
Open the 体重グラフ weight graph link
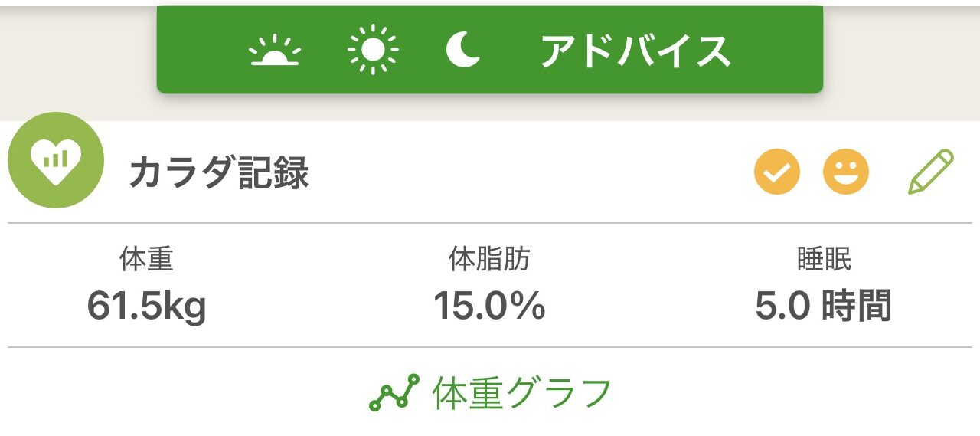pos(522,393)
